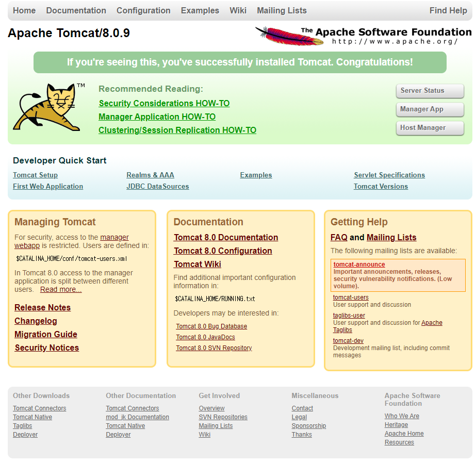Open Examples link under Developer Quick Start
476x463 pixels.
point(256,175)
